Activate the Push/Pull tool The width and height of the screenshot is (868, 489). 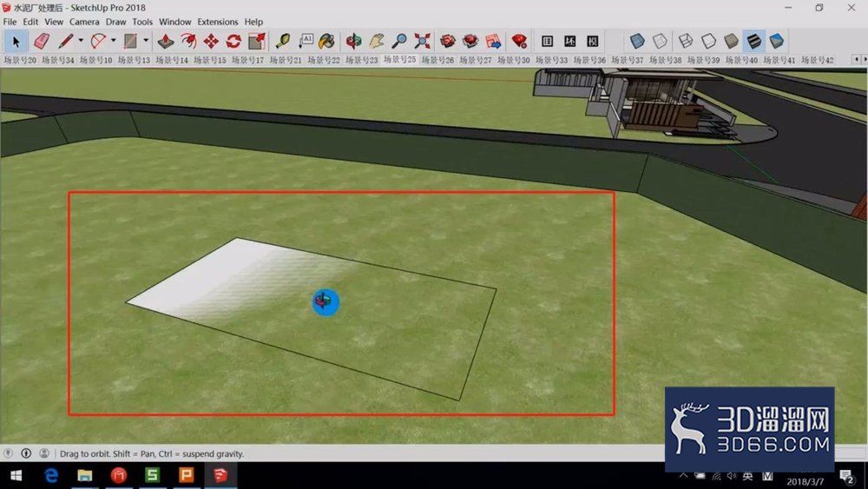[166, 41]
